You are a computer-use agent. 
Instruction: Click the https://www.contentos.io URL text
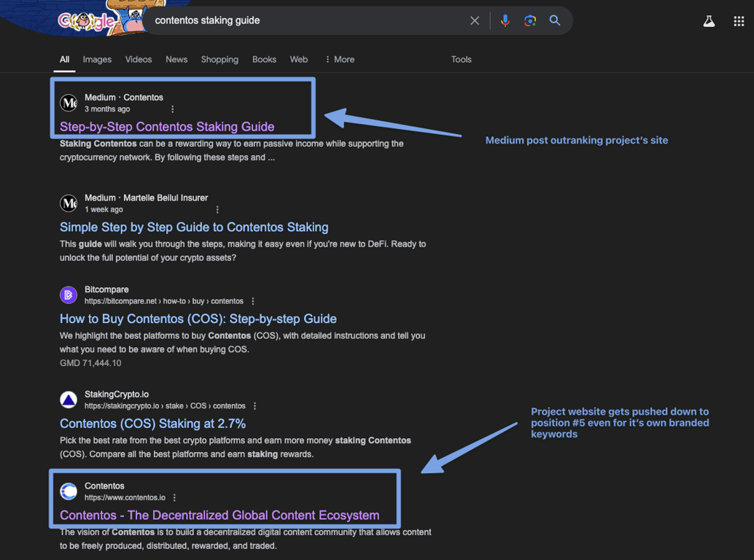[125, 498]
